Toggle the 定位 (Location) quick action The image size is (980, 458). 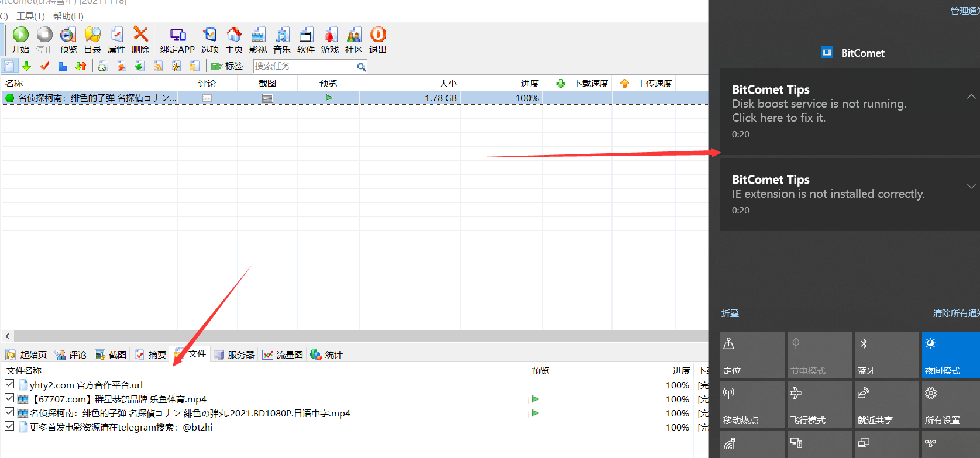click(x=752, y=355)
